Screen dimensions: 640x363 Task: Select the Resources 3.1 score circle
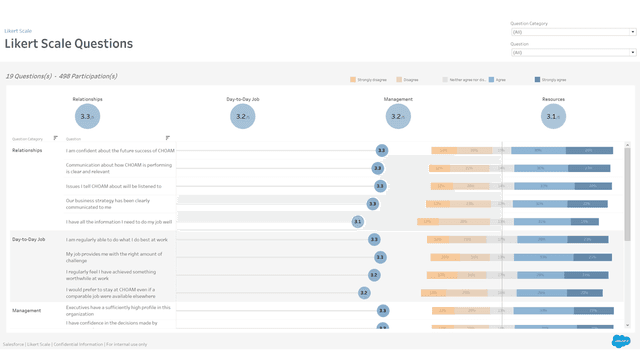tap(553, 116)
